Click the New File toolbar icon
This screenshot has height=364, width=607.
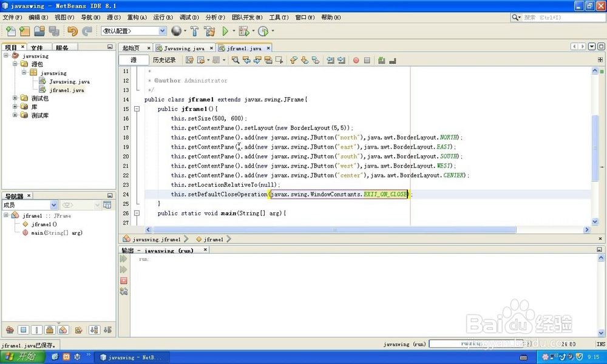11,31
